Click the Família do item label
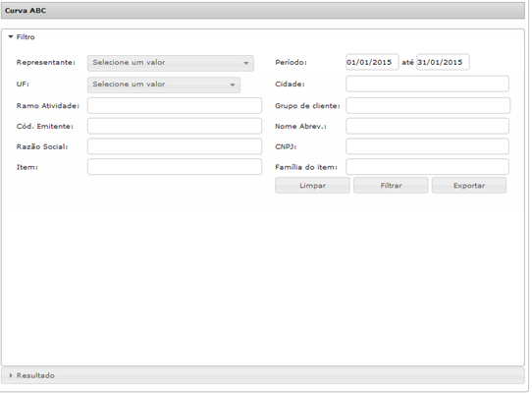The image size is (532, 394). 306,167
